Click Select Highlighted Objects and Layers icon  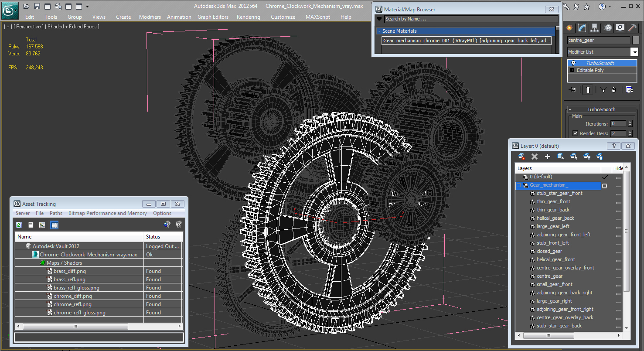[561, 157]
